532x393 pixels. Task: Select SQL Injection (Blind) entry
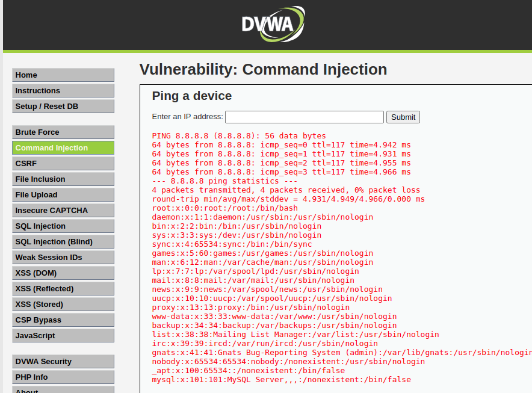[63, 242]
